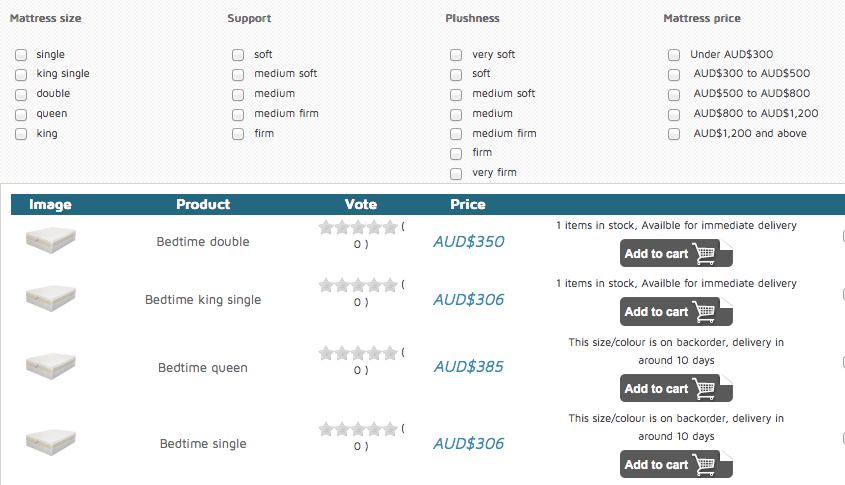Add Bedtime king single to cart
This screenshot has width=845, height=485.
pos(676,312)
